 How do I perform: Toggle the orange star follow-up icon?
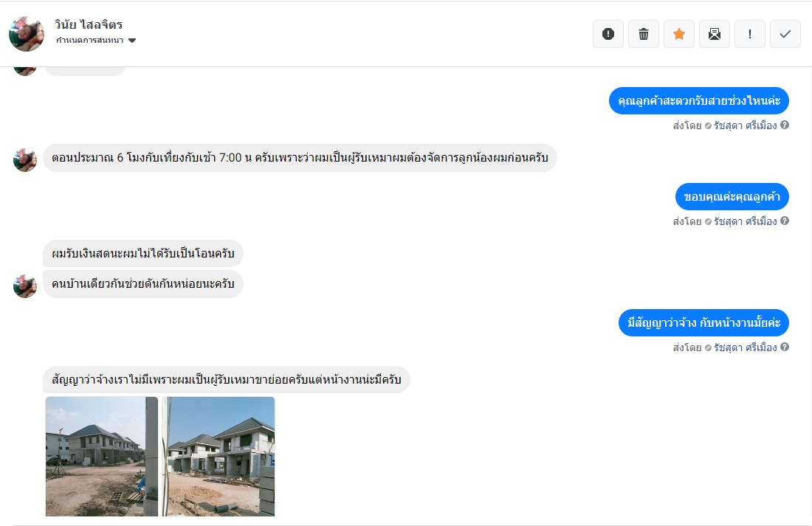pyautogui.click(x=679, y=34)
